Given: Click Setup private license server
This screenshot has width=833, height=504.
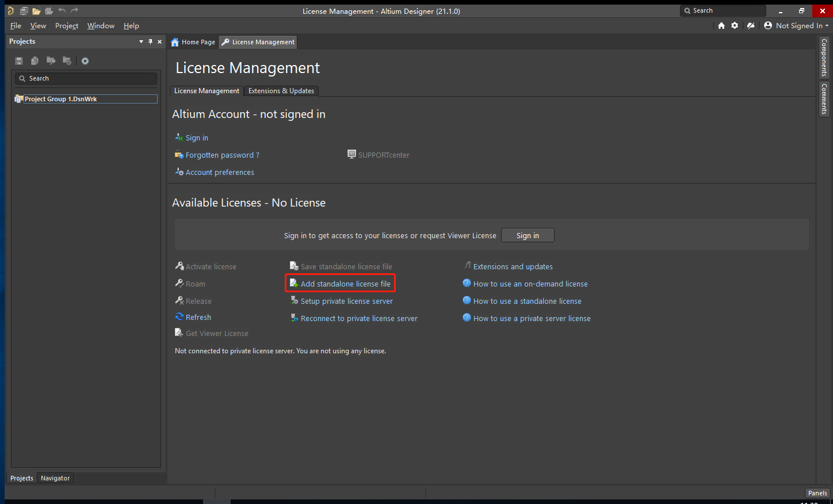Looking at the screenshot, I should click(342, 301).
